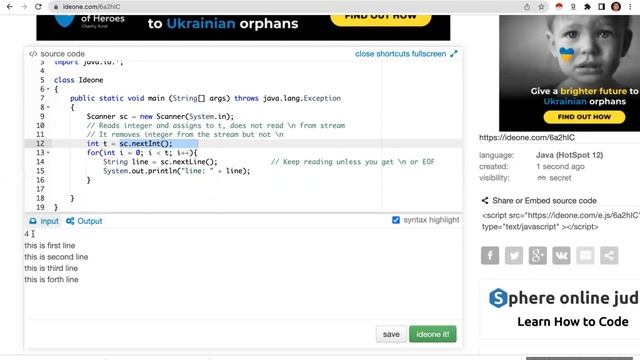Click the embed script code text box
The width and height of the screenshot is (640, 360).
point(560,221)
